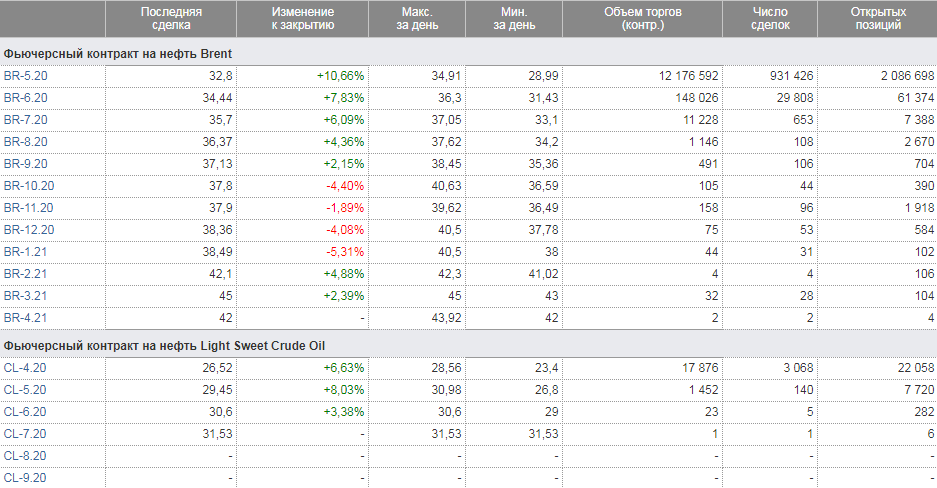Open the BR-4.21 contract
The image size is (937, 488).
[x=26, y=318]
